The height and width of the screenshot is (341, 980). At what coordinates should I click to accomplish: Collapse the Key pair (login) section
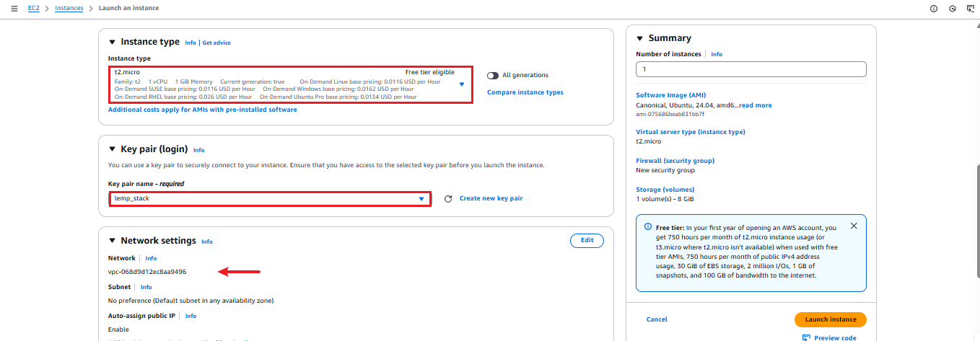pos(112,149)
